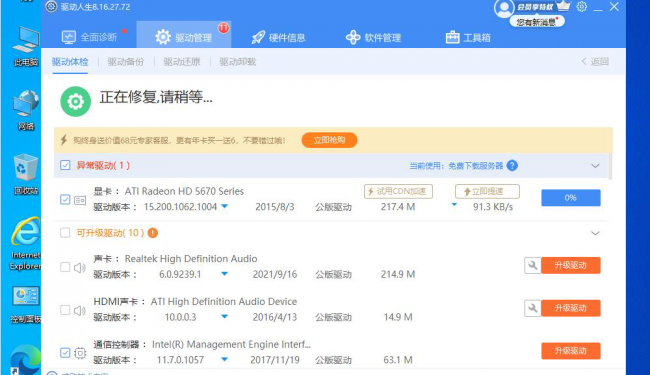Click the lightning icon in promo banner
The image size is (650, 375).
coord(64,140)
